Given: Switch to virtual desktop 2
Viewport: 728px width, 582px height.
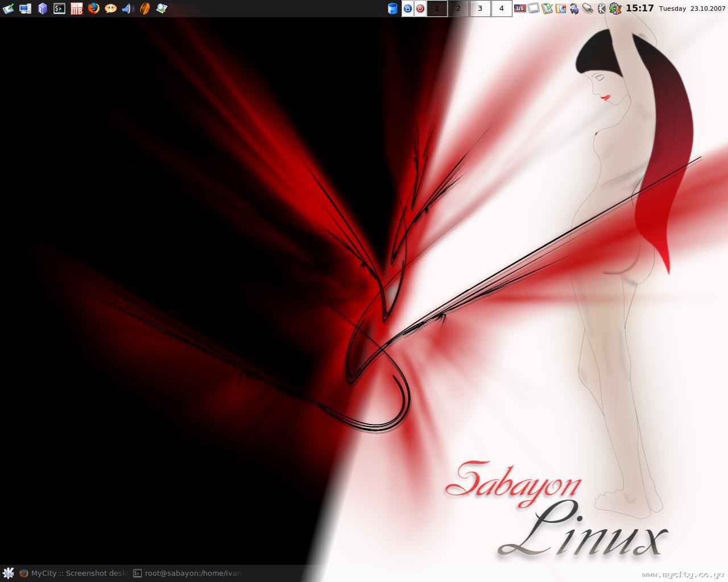Looking at the screenshot, I should pos(458,9).
